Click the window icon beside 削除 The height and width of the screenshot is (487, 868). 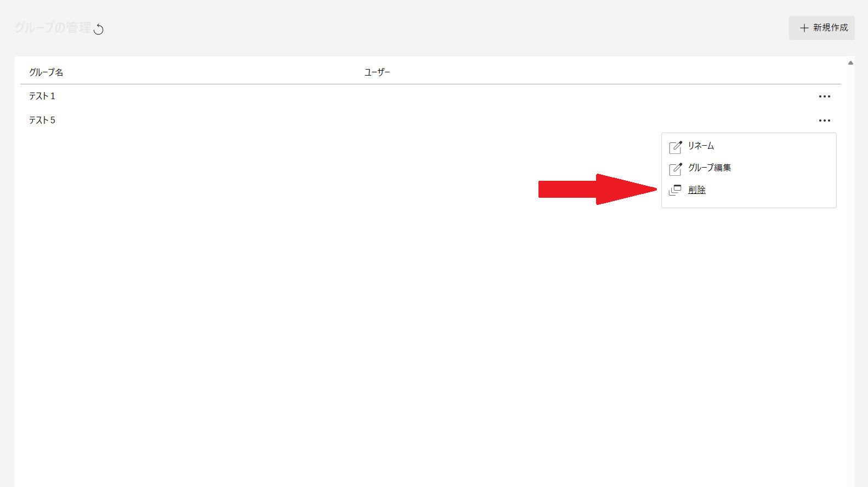click(675, 190)
